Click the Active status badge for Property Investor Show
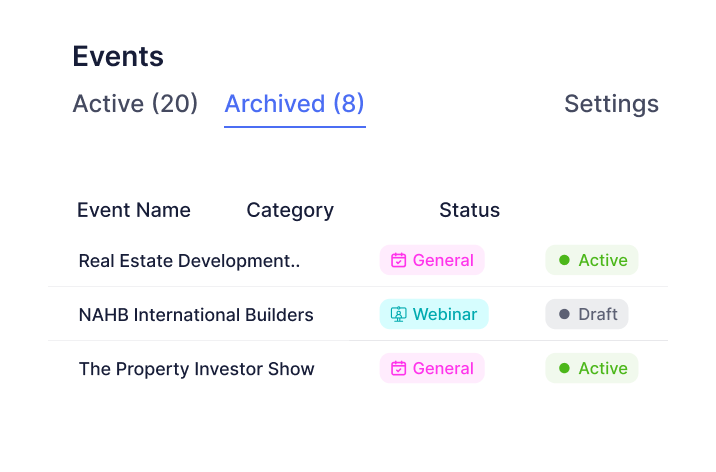The height and width of the screenshot is (472, 716). 591,369
